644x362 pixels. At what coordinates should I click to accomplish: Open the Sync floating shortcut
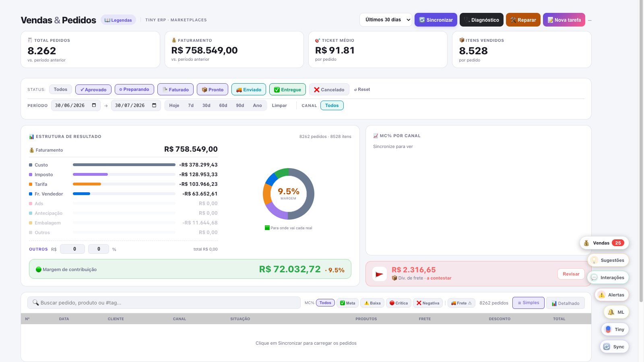pyautogui.click(x=614, y=347)
